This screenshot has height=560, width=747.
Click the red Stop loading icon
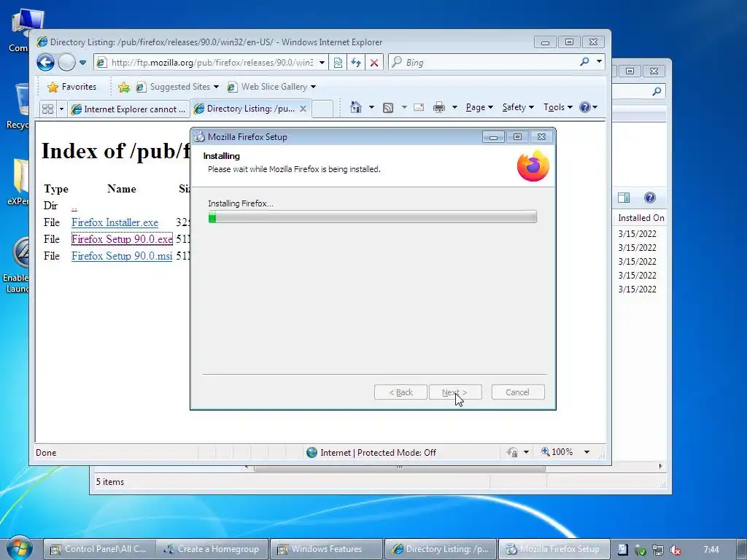click(x=374, y=63)
